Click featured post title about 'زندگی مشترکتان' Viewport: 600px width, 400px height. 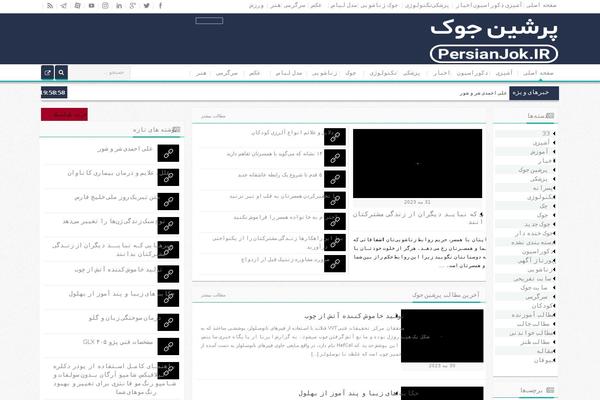[417, 218]
